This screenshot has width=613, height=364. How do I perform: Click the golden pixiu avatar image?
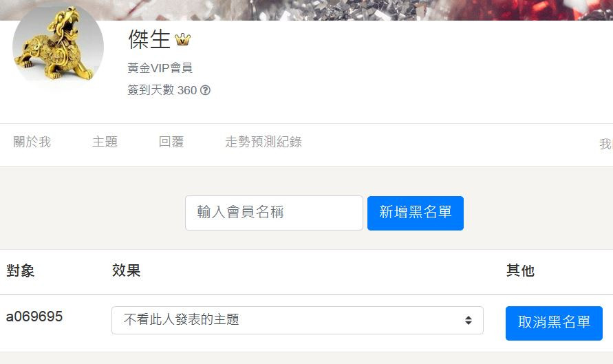point(58,46)
